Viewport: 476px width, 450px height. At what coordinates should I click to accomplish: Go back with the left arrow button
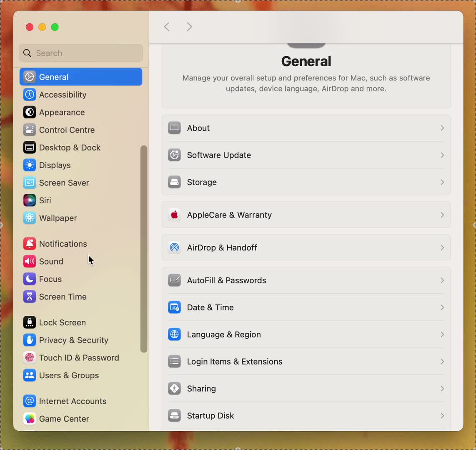pos(167,27)
